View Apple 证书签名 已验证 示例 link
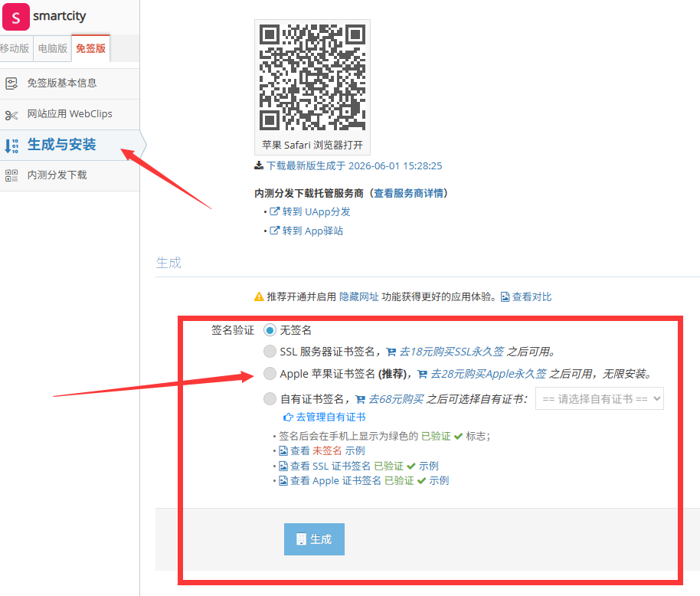Viewport: 700px width, 596px height. pos(370,481)
